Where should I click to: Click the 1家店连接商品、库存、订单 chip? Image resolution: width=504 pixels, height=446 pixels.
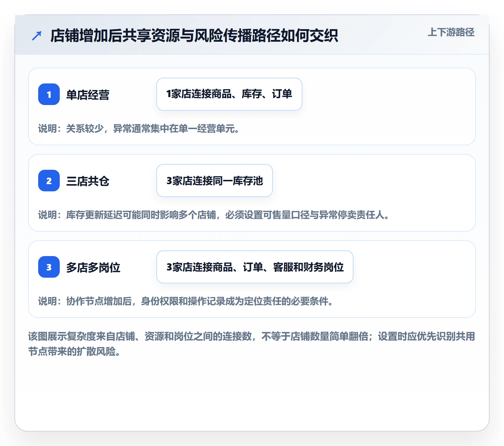(x=229, y=94)
